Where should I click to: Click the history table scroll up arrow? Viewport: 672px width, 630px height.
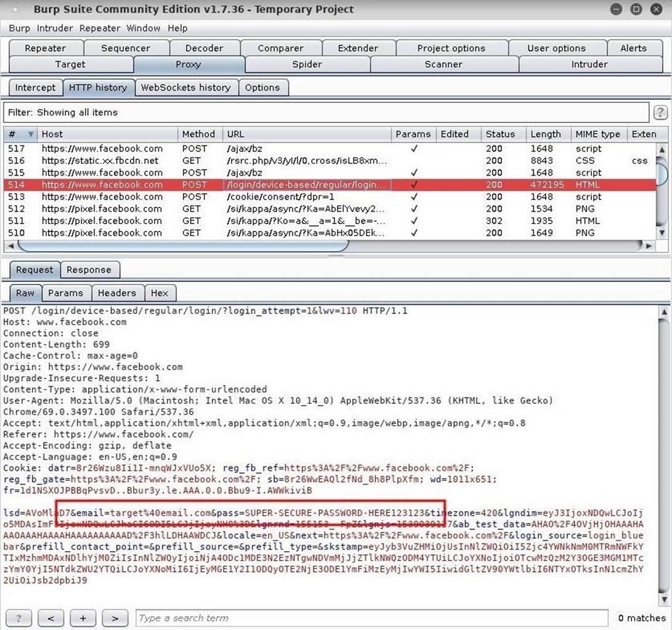pyautogui.click(x=663, y=149)
